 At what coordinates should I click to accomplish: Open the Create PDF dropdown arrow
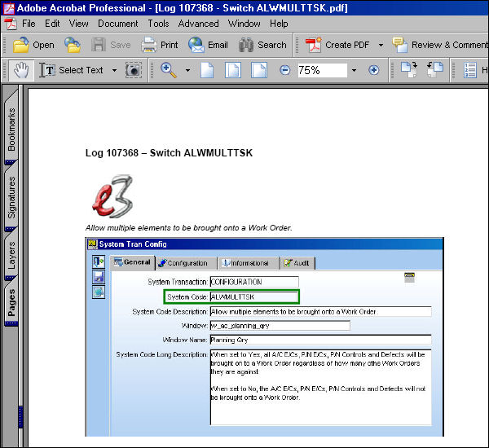(x=381, y=45)
